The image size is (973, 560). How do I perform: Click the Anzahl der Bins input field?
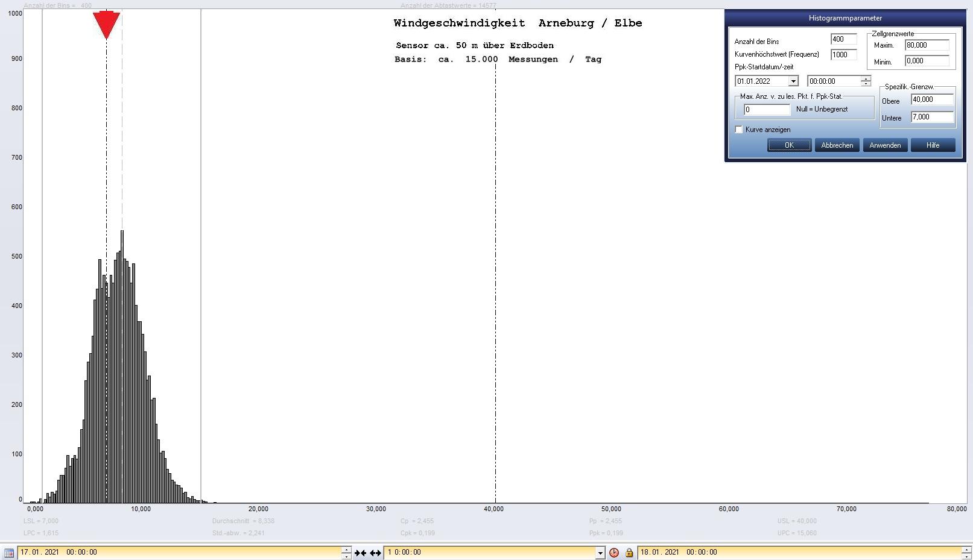(x=843, y=40)
